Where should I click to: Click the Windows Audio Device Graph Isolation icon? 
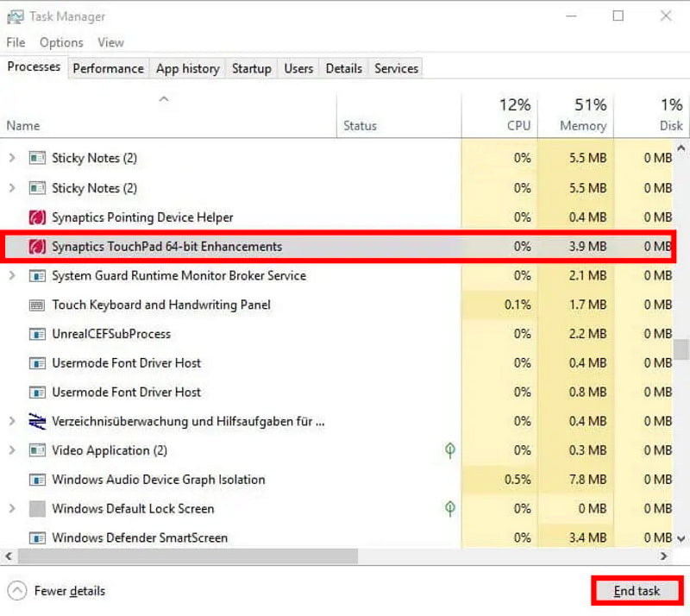pyautogui.click(x=37, y=480)
